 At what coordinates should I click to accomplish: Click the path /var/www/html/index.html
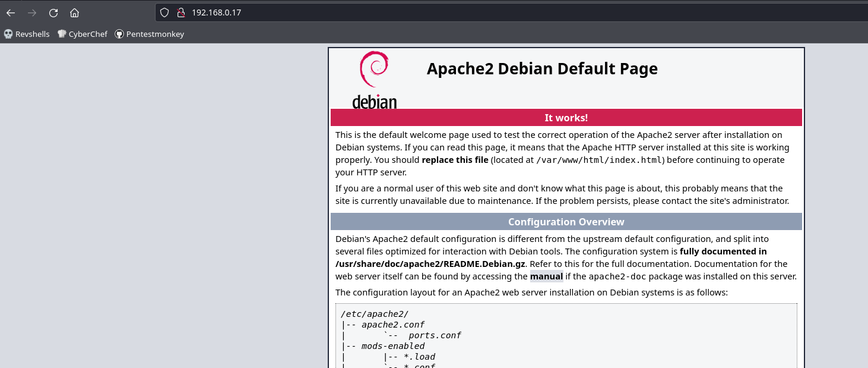point(599,160)
